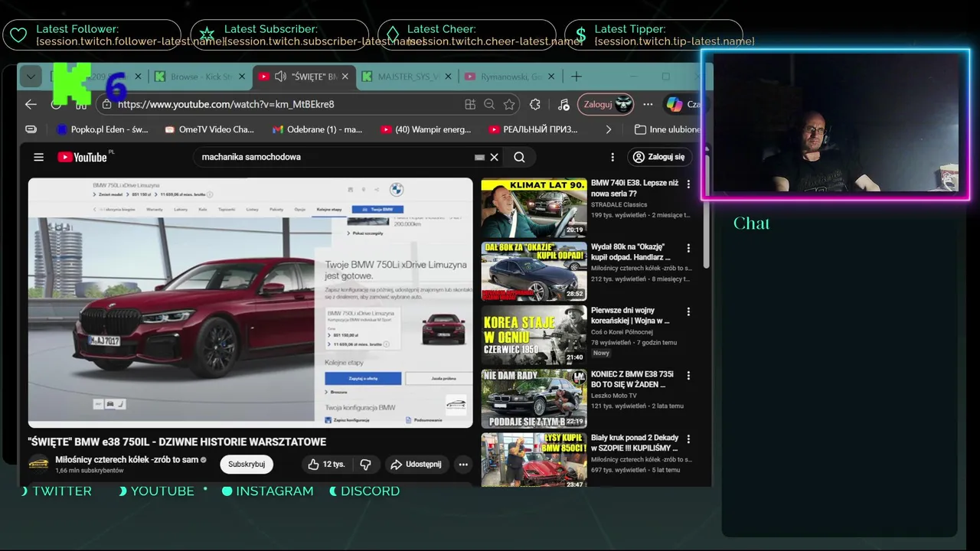The width and height of the screenshot is (980, 551).
Task: Click the Zaloguj się sign-in button
Action: (x=660, y=157)
